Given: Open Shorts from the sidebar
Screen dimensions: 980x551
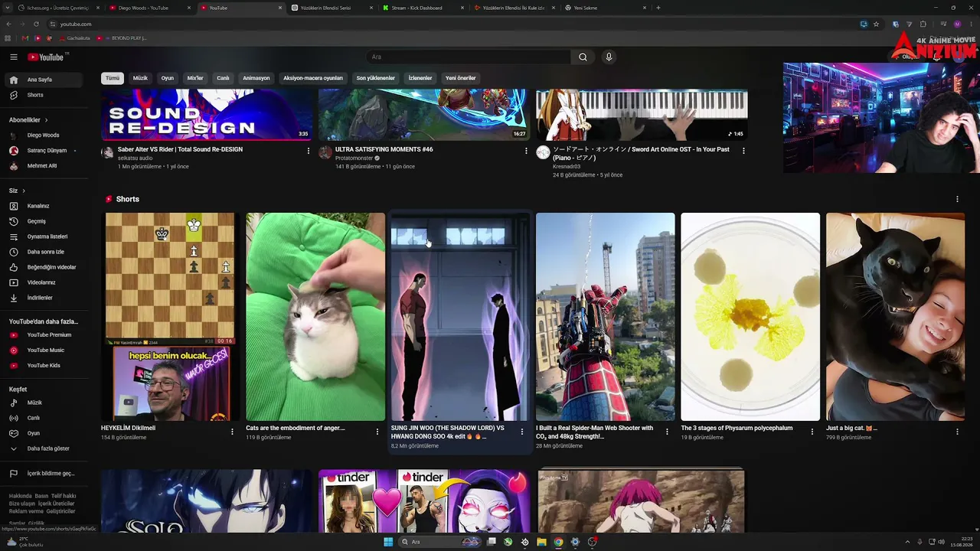Looking at the screenshot, I should [x=46, y=95].
